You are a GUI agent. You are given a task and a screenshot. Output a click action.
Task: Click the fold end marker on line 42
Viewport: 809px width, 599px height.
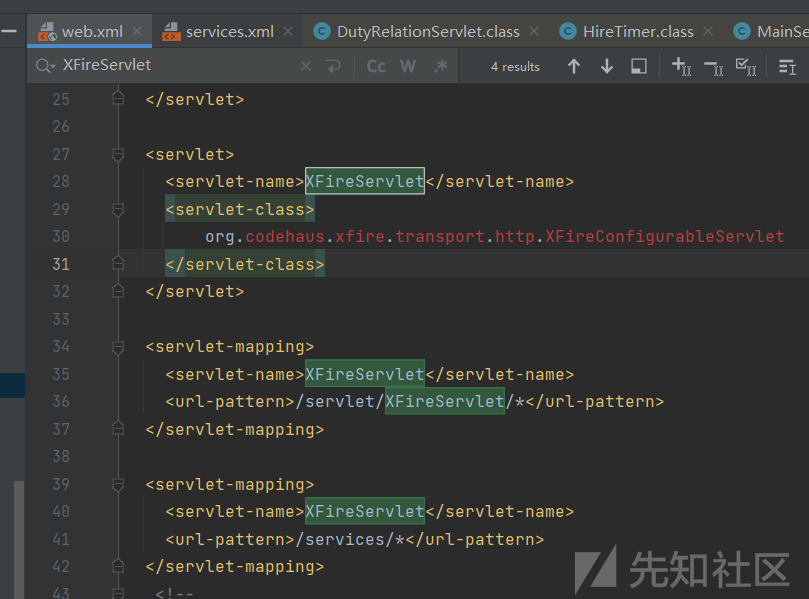[x=118, y=566]
